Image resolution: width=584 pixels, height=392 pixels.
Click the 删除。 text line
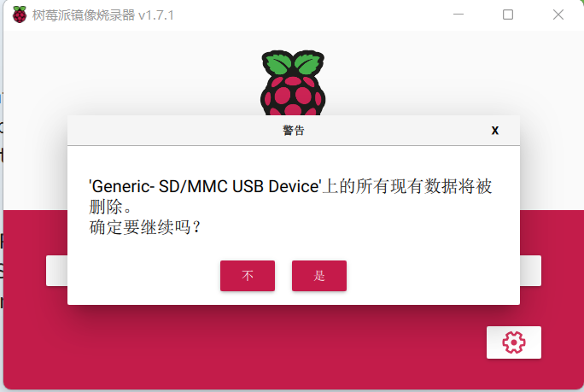pyautogui.click(x=110, y=207)
